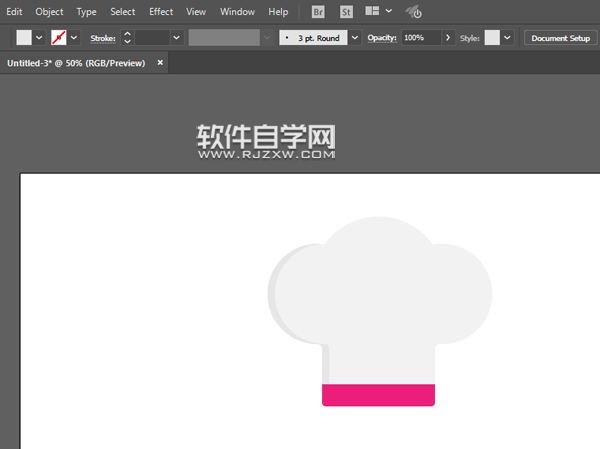Open the Stroke panel link

(x=103, y=37)
